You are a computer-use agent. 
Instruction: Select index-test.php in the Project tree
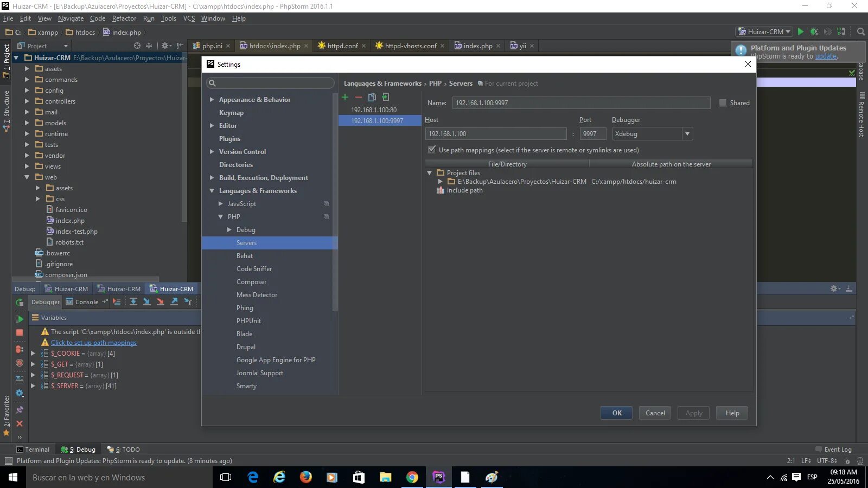pyautogui.click(x=76, y=232)
